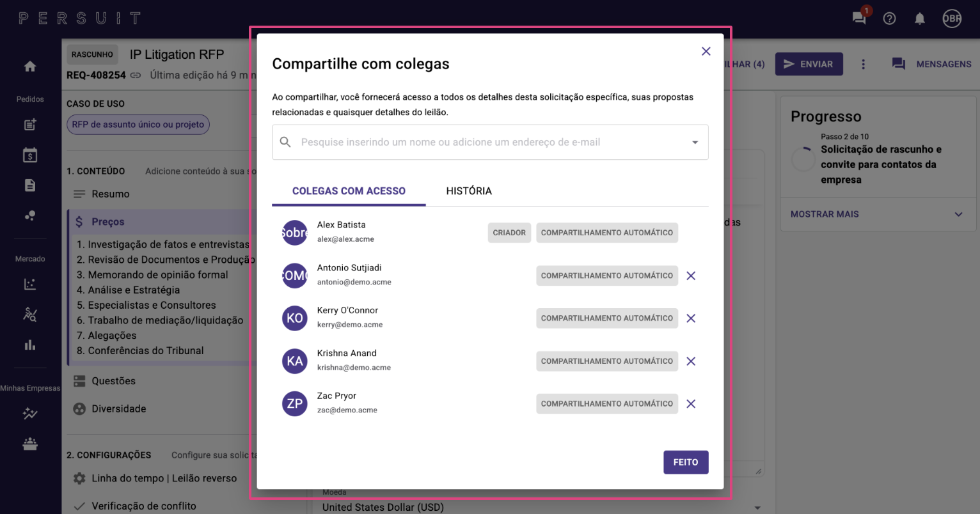Open the notifications bell icon
Screen dimensions: 980x514
920,19
